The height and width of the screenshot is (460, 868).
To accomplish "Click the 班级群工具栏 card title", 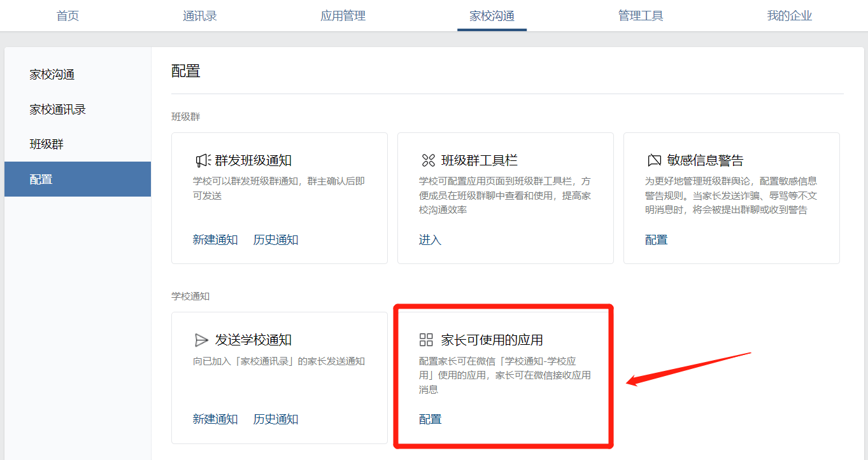I will (480, 160).
